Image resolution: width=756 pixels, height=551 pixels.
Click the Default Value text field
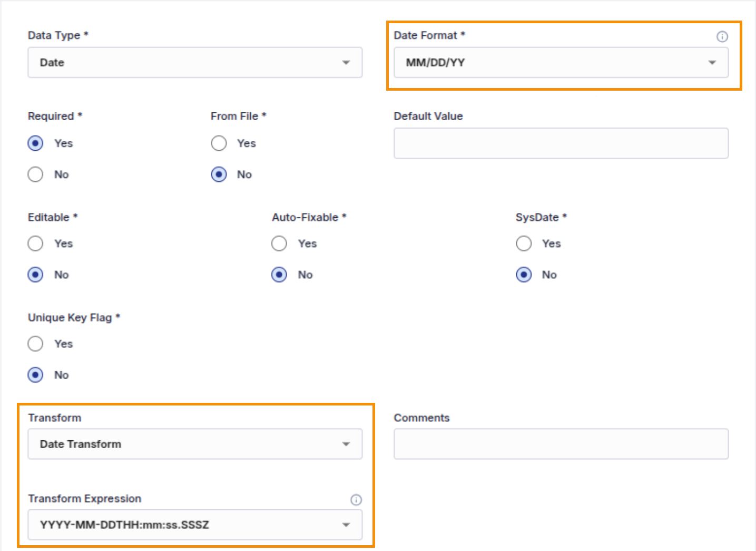coord(561,143)
